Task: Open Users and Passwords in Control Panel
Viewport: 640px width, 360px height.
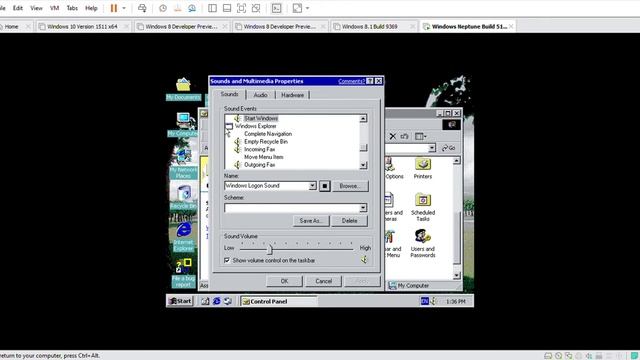Action: 422,244
